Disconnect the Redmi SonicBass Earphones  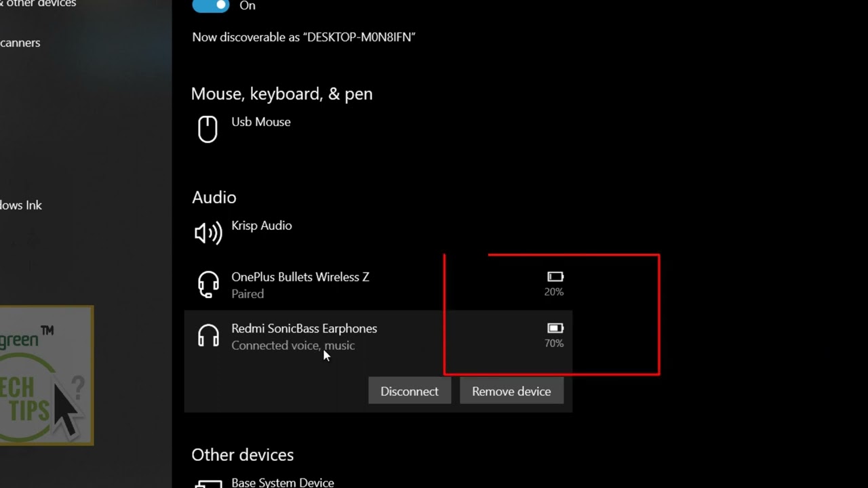coord(410,391)
